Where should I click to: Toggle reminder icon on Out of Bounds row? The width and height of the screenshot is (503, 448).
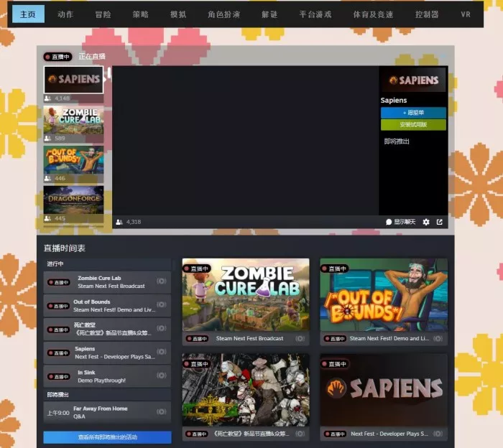[162, 304]
